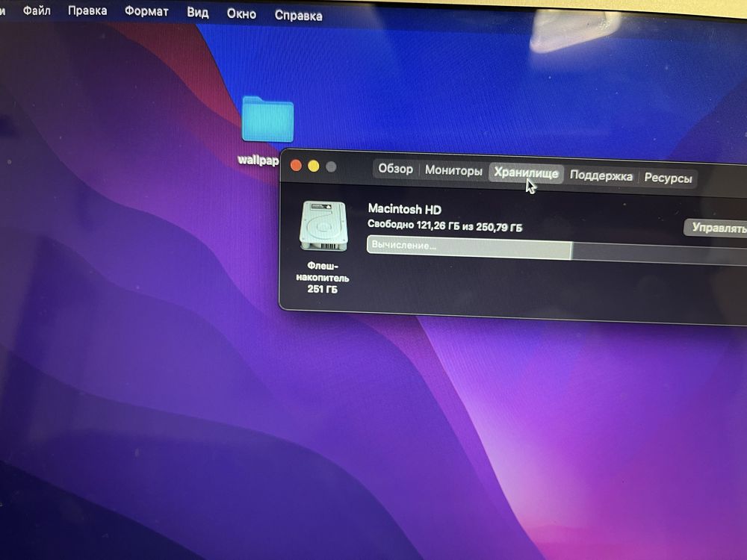This screenshot has height=560, width=747.
Task: Open the Файл menu
Action: point(37,10)
